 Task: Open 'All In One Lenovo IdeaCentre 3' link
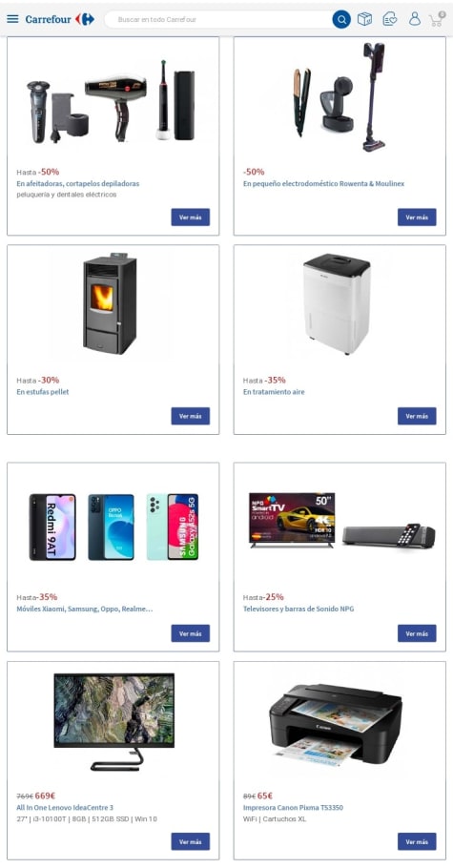coord(65,808)
